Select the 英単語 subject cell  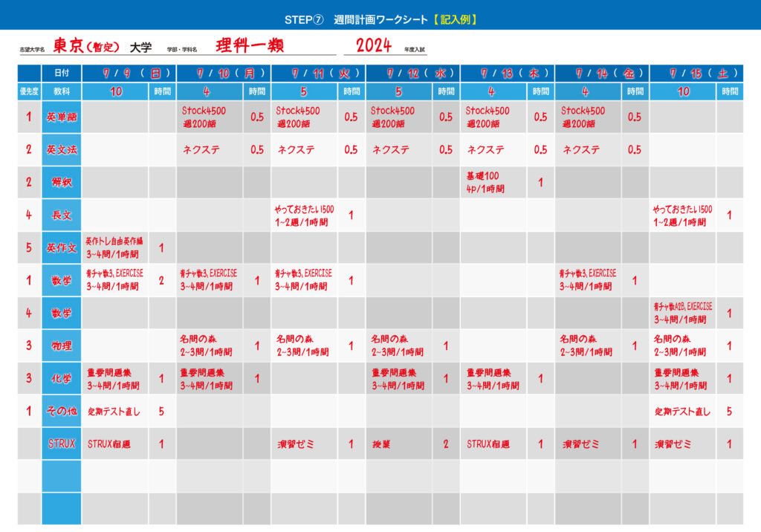pyautogui.click(x=62, y=117)
